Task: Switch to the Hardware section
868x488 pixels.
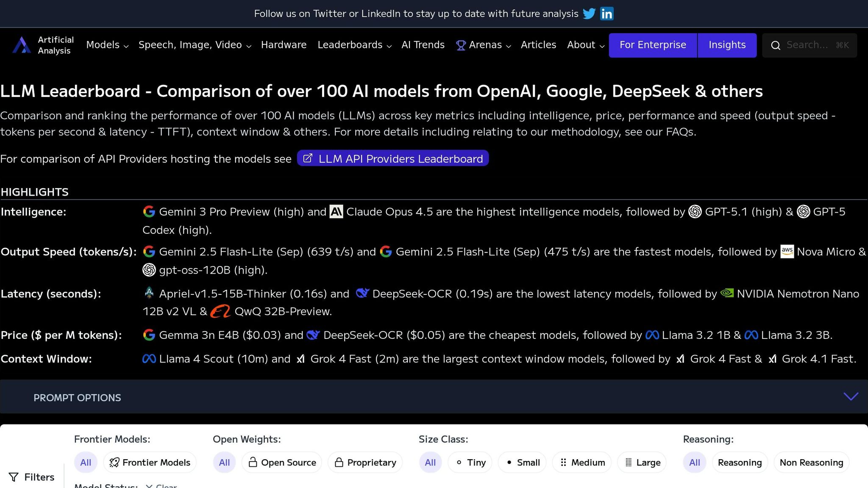Action: (284, 45)
